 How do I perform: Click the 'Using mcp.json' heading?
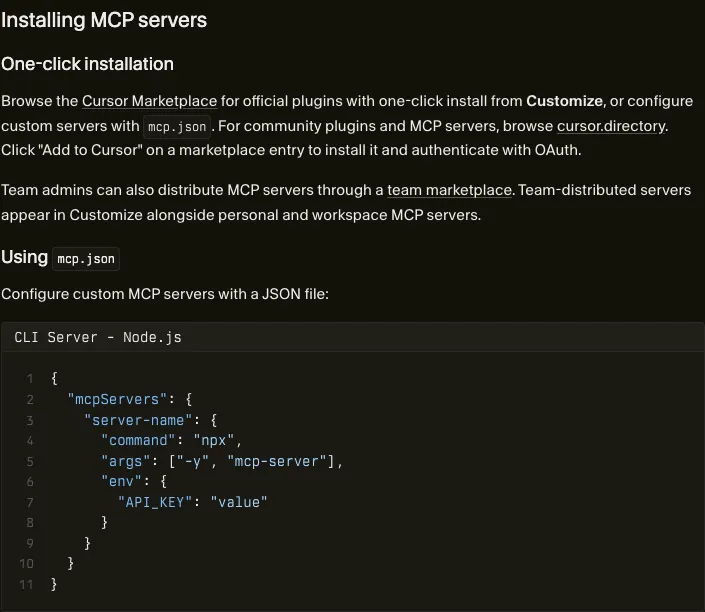pyautogui.click(x=60, y=258)
